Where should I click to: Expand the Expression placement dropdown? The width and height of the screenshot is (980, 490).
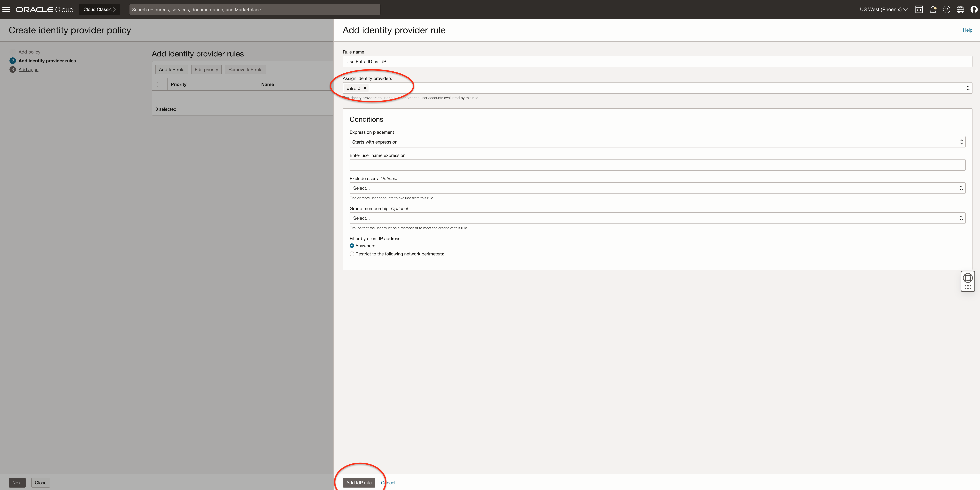coord(657,142)
